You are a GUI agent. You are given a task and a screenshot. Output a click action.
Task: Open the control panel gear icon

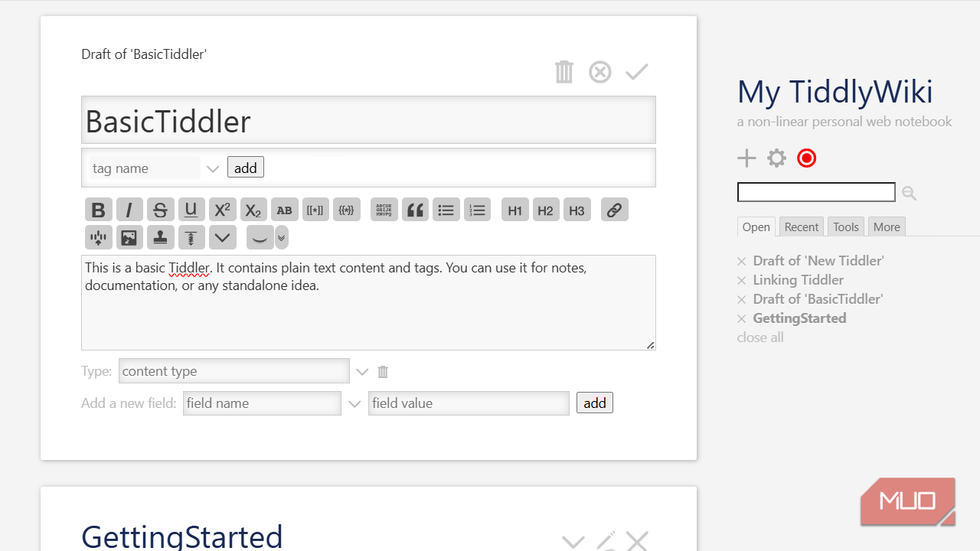pos(777,158)
